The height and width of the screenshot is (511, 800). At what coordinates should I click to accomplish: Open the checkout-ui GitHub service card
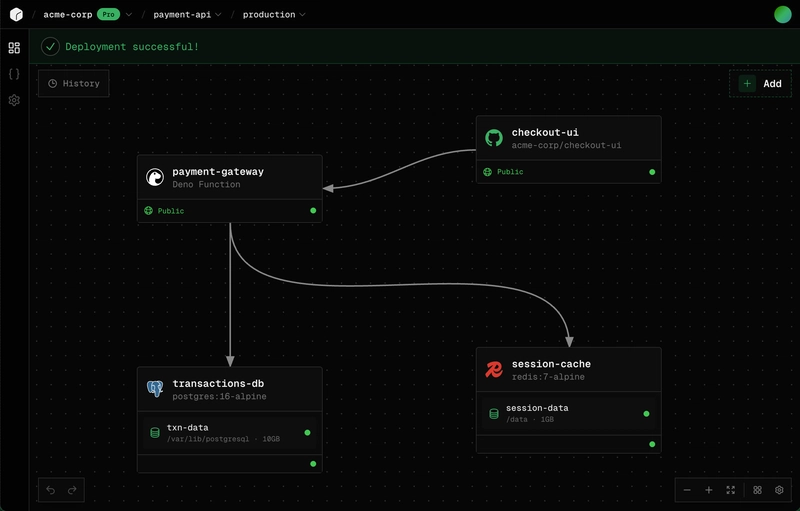pos(568,139)
